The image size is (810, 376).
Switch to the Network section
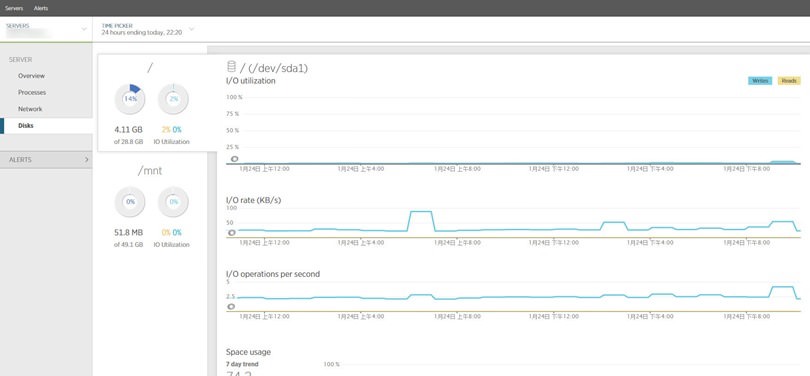pyautogui.click(x=30, y=109)
